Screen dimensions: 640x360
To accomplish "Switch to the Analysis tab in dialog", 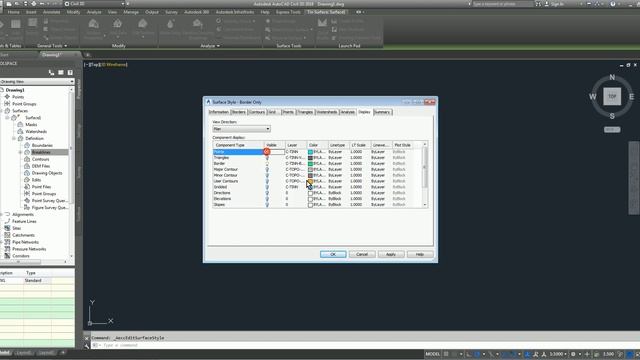I will pyautogui.click(x=348, y=112).
